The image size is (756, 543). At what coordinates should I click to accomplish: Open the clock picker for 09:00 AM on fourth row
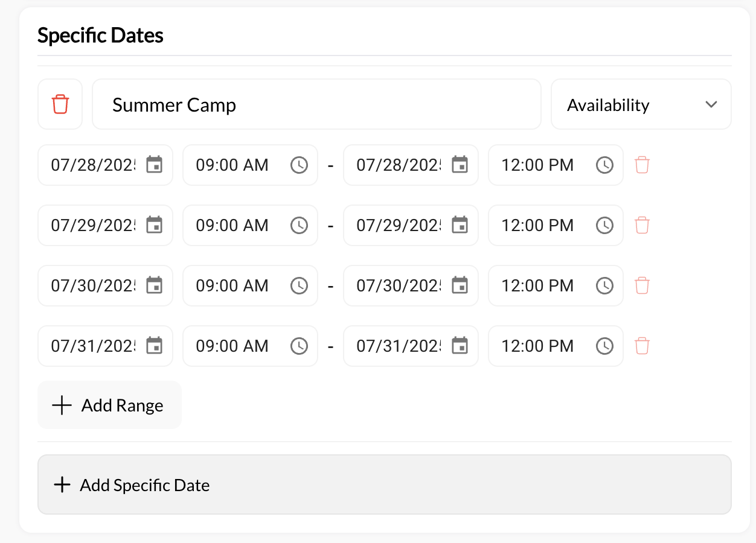coord(299,346)
